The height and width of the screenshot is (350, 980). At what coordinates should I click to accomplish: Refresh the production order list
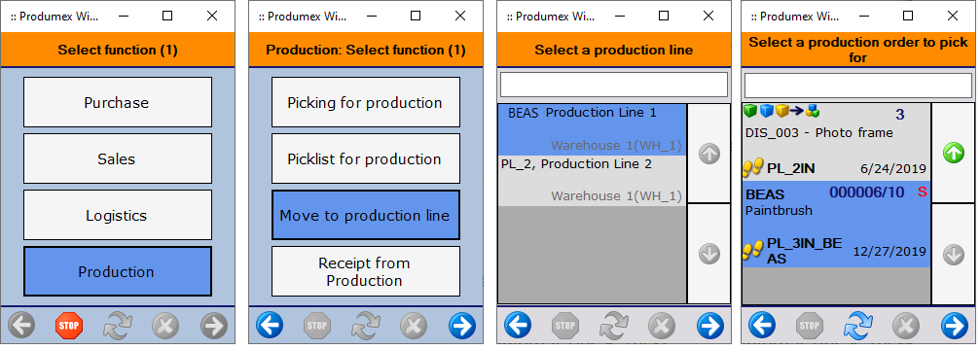coord(858,326)
